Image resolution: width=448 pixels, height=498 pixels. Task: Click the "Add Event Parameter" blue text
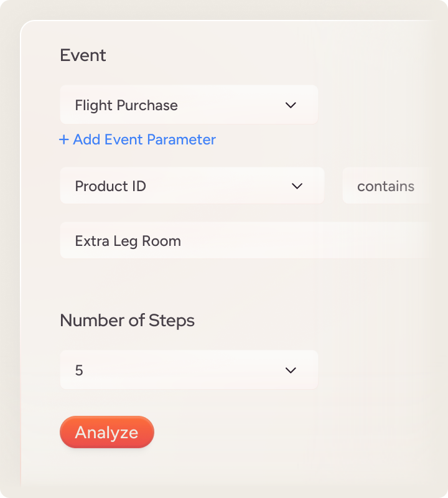[144, 139]
